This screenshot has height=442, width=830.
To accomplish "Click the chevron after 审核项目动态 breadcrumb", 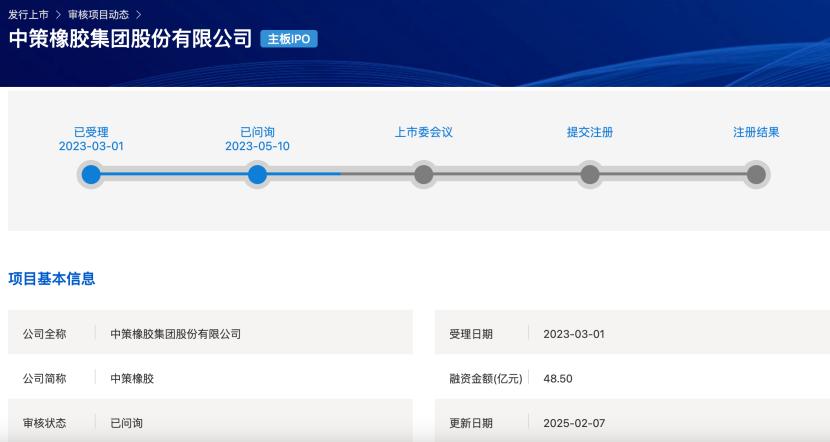I will pos(139,15).
